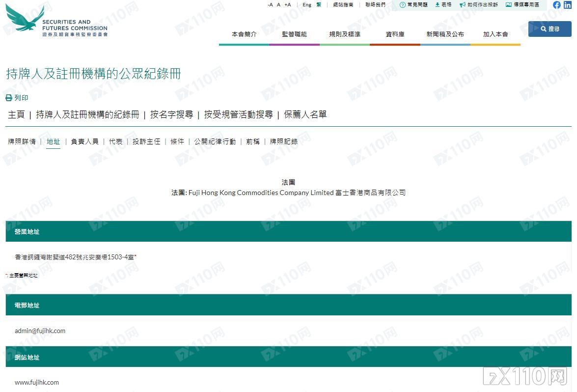577x392 pixels.
Task: Open the Facebook icon in the top bar
Action: click(x=557, y=5)
